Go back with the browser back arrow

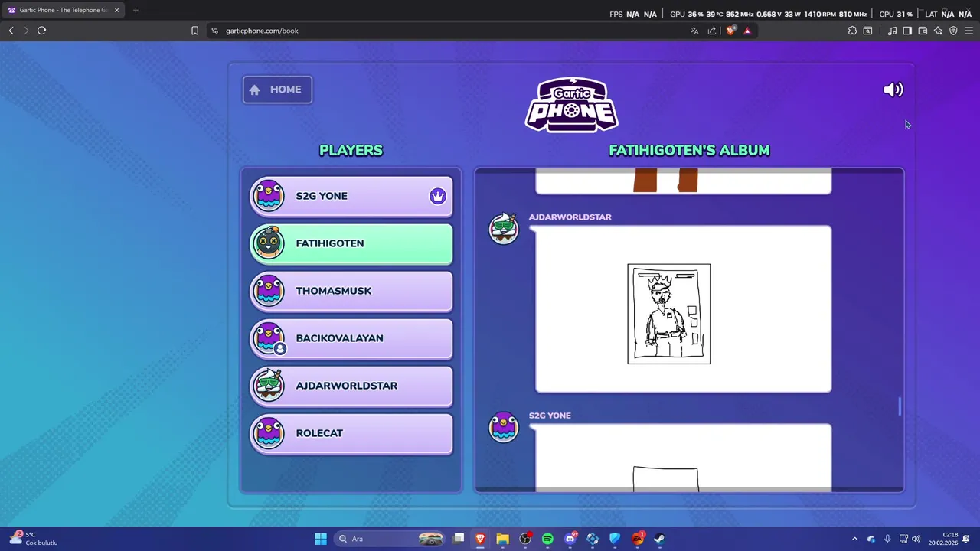point(11,31)
